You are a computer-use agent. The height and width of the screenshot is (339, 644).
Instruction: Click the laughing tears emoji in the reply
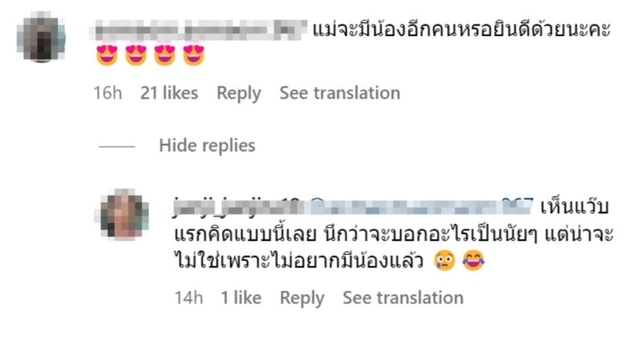[474, 261]
